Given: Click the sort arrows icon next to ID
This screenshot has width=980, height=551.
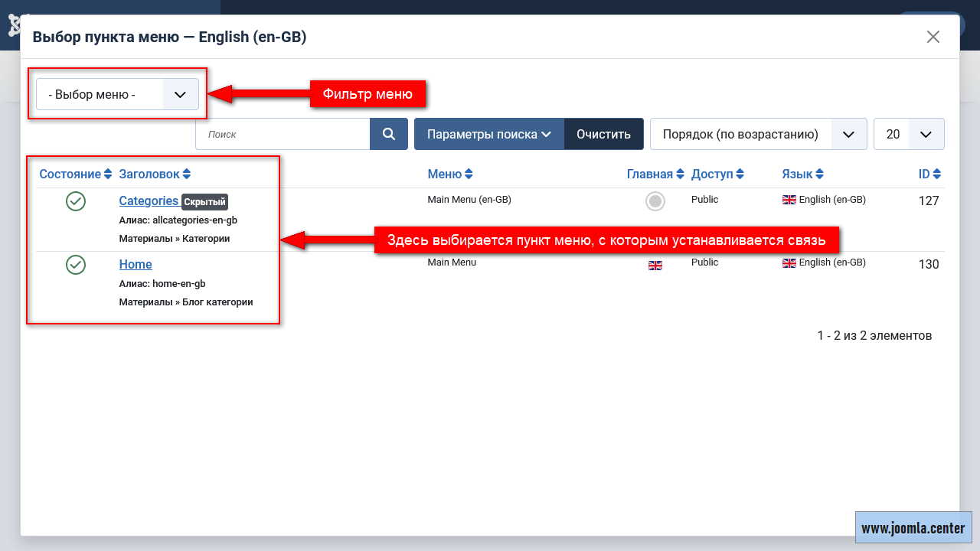Looking at the screenshot, I should point(937,174).
